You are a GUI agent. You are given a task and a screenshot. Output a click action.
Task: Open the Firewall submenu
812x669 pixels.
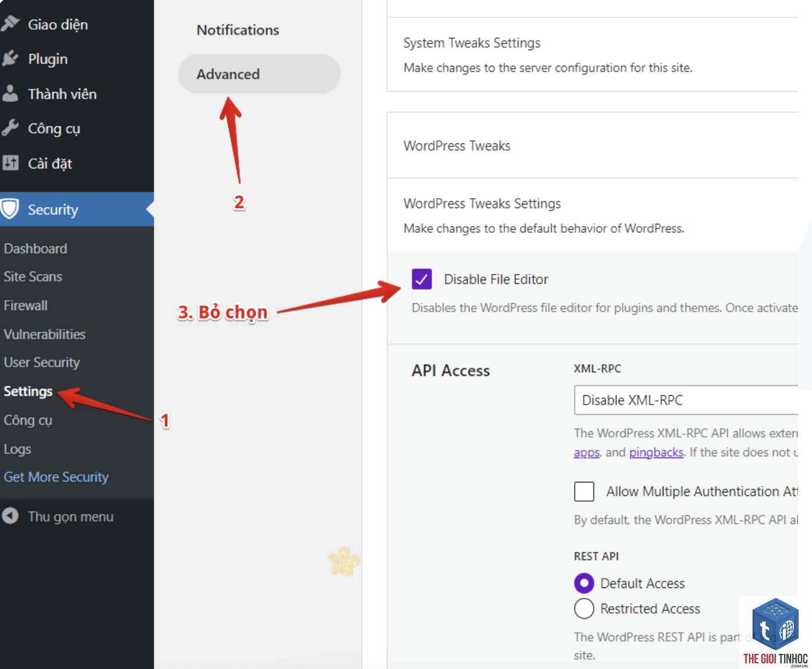tap(26, 305)
